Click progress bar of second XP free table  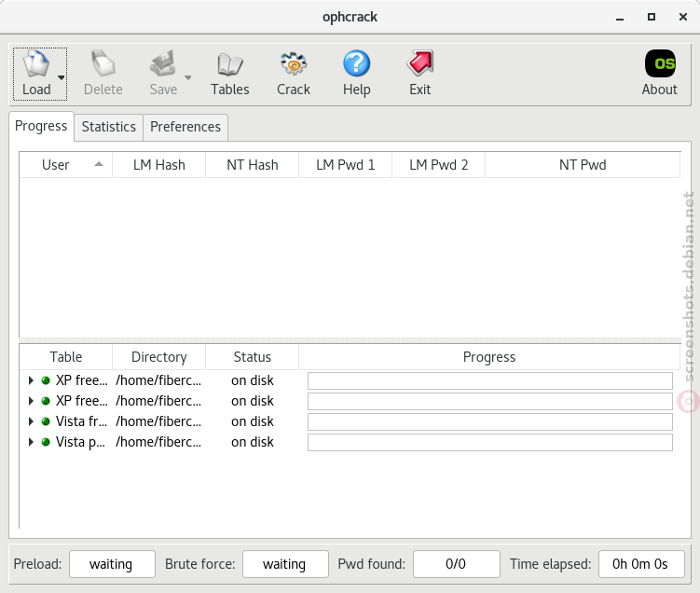pyautogui.click(x=490, y=402)
